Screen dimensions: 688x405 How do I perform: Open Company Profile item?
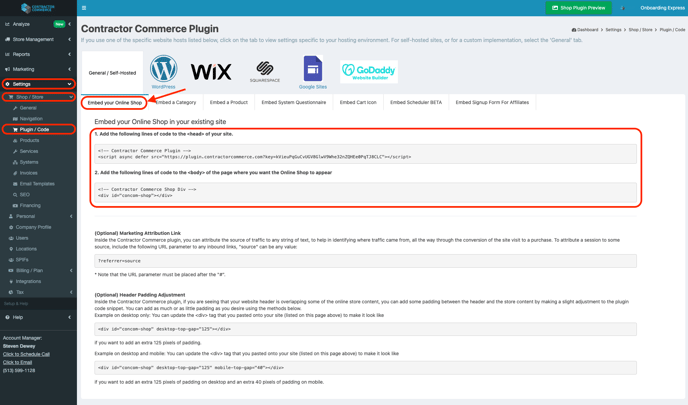pos(33,227)
